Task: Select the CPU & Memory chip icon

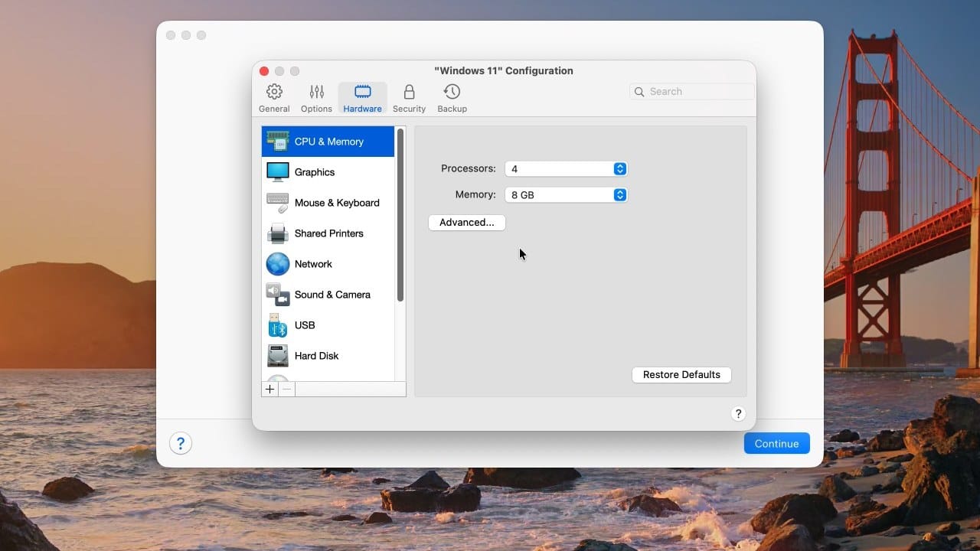Action: pos(277,142)
